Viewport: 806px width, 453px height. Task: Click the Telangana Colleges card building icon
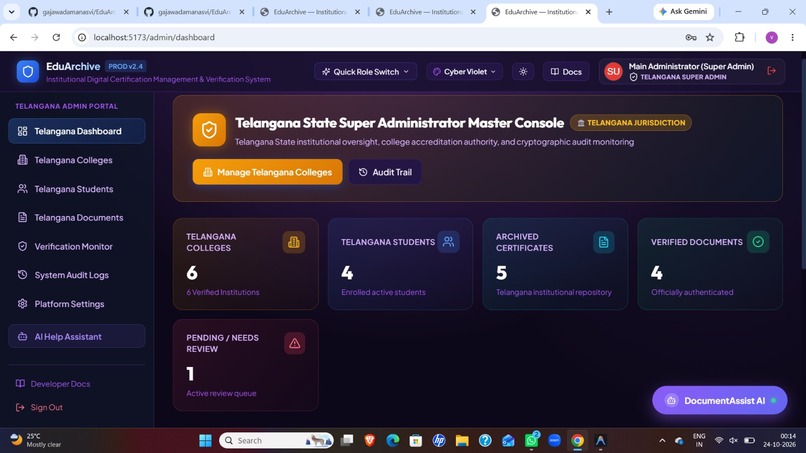pyautogui.click(x=294, y=242)
